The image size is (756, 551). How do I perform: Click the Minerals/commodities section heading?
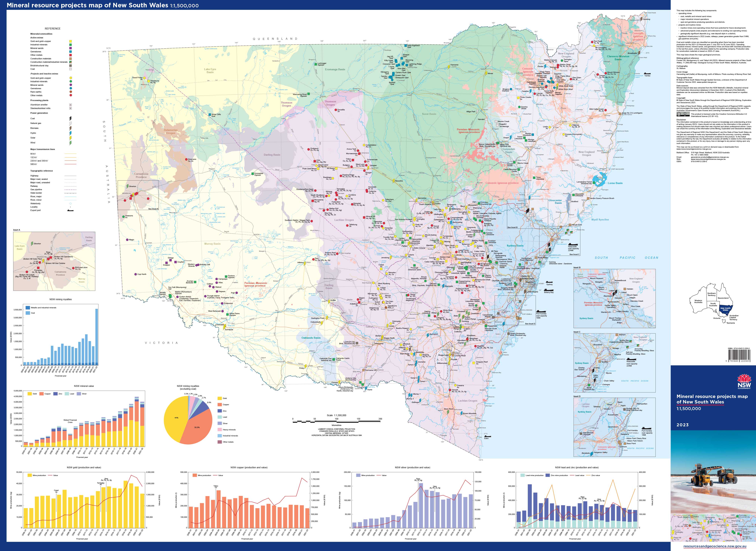pyautogui.click(x=42, y=34)
